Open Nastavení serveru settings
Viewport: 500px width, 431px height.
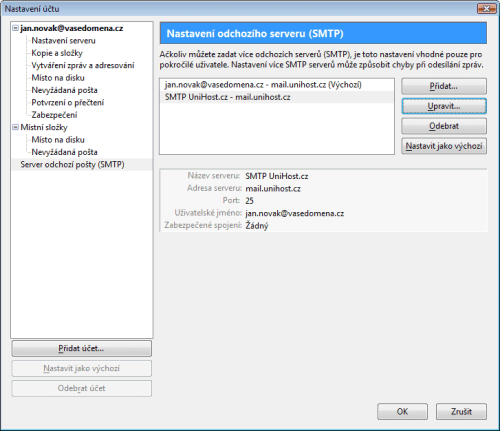point(63,41)
